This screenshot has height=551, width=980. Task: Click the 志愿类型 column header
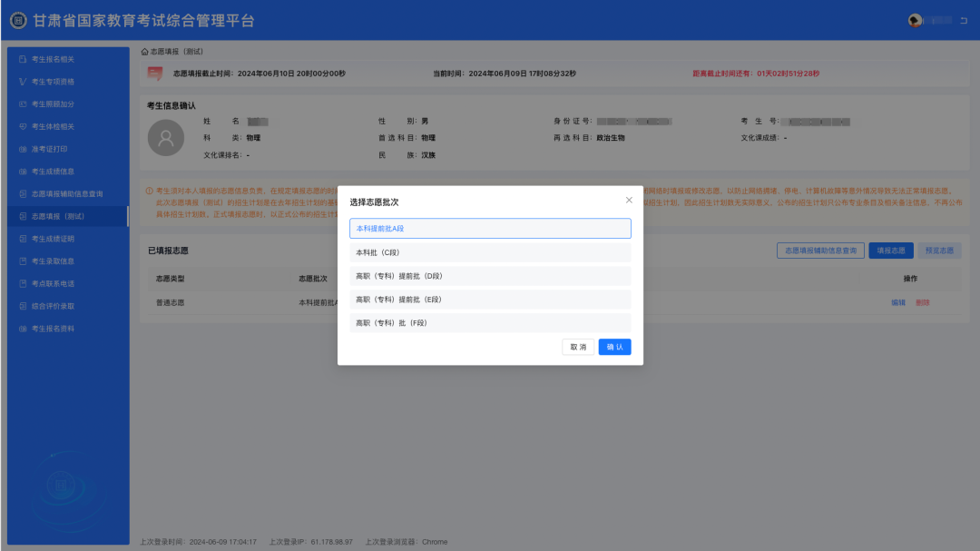tap(170, 279)
